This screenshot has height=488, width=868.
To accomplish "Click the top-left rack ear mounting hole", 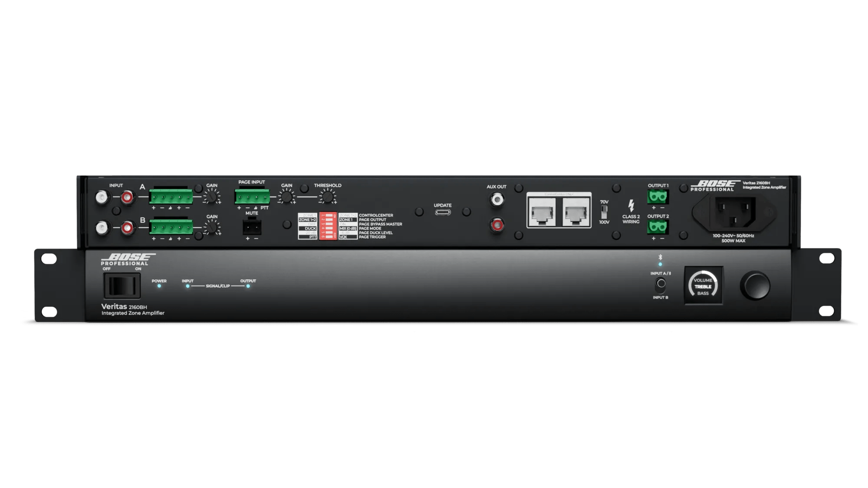I will (49, 259).
